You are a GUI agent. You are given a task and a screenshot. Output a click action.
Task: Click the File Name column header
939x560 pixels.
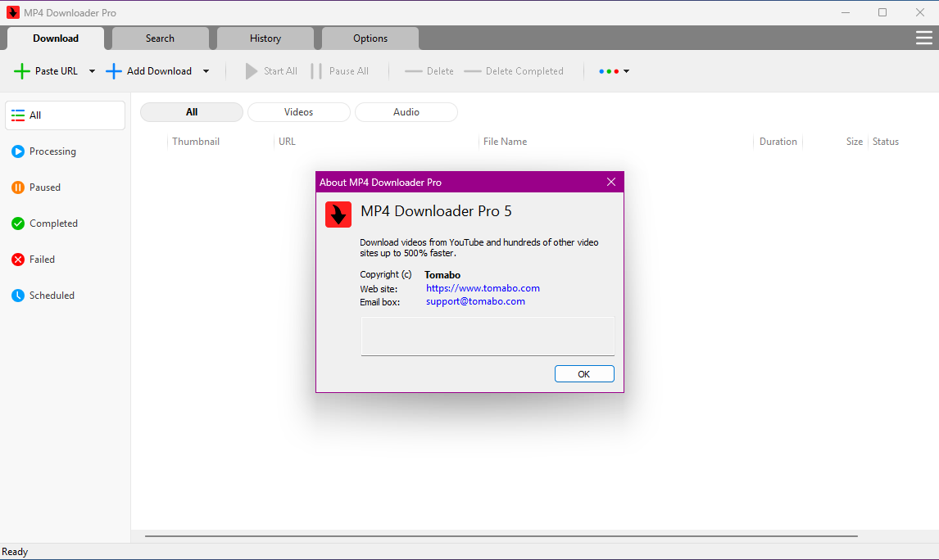(505, 141)
